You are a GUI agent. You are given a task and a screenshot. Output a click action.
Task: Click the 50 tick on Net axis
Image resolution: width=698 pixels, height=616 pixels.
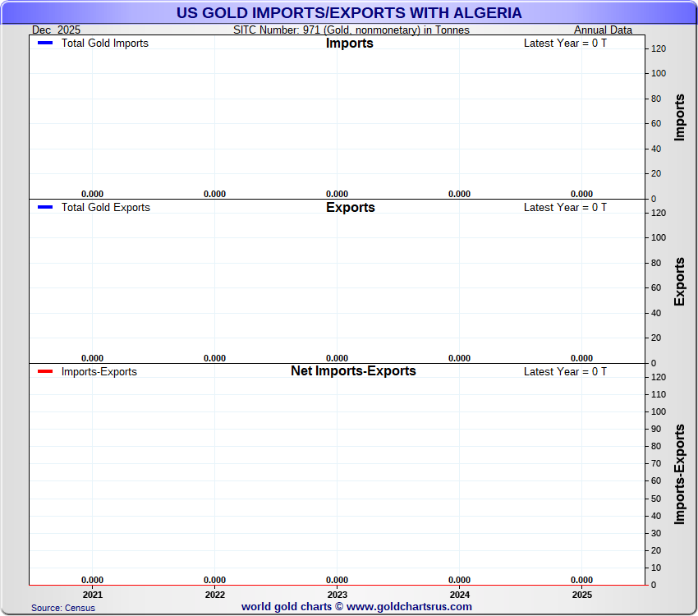click(x=656, y=499)
